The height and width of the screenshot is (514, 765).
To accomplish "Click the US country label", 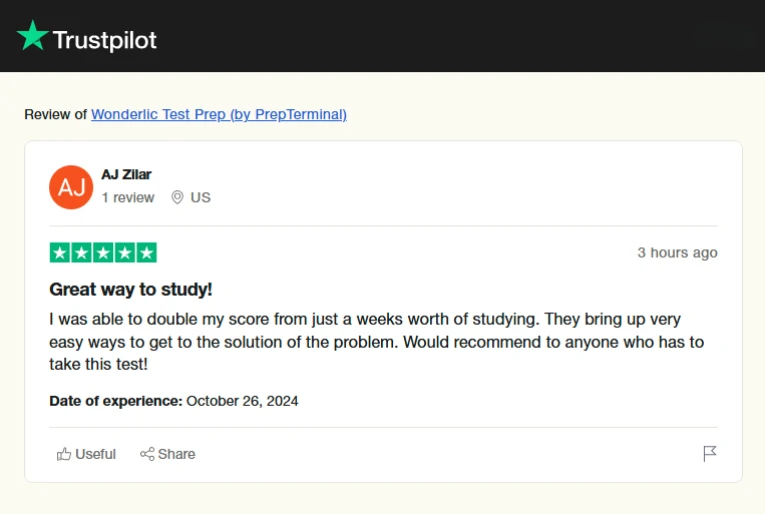I will click(201, 198).
